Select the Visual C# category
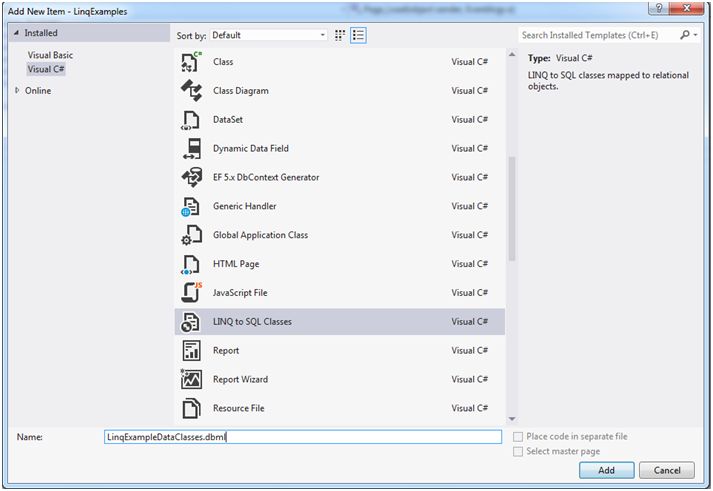Image resolution: width=713 pixels, height=491 pixels. [46, 69]
